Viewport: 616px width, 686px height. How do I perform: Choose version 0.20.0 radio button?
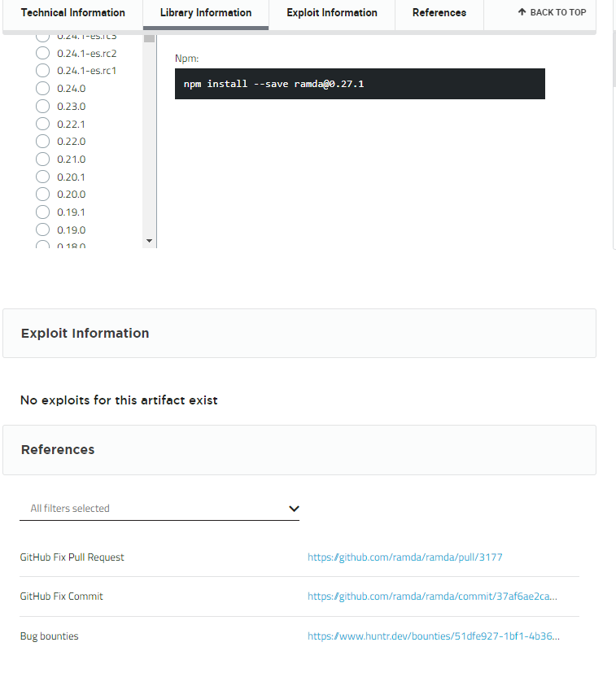point(42,194)
